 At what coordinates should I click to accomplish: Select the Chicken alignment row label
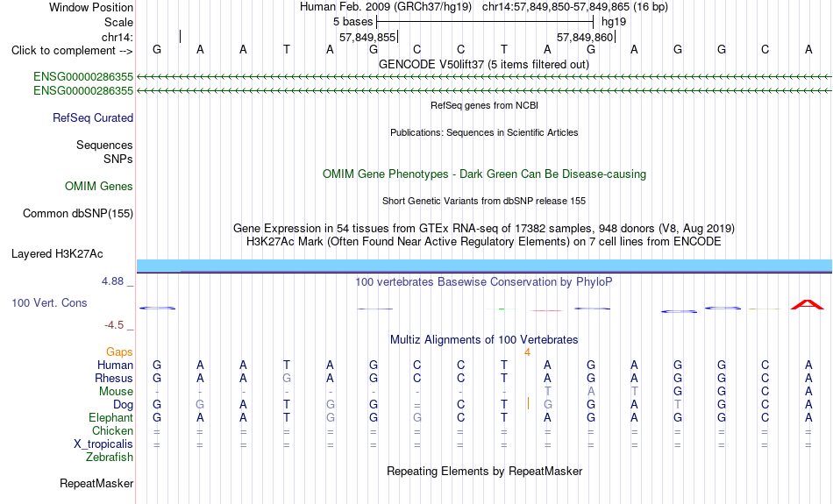tap(112, 430)
